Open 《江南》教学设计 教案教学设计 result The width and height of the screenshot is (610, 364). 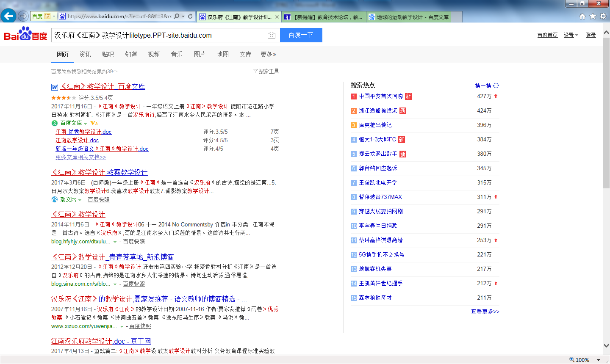(x=100, y=172)
